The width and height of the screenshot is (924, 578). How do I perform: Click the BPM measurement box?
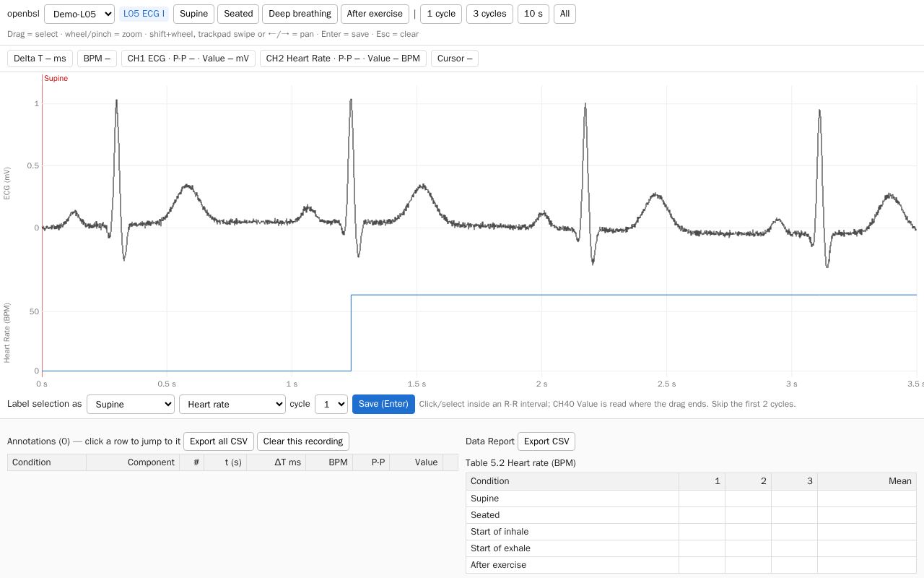(x=97, y=59)
